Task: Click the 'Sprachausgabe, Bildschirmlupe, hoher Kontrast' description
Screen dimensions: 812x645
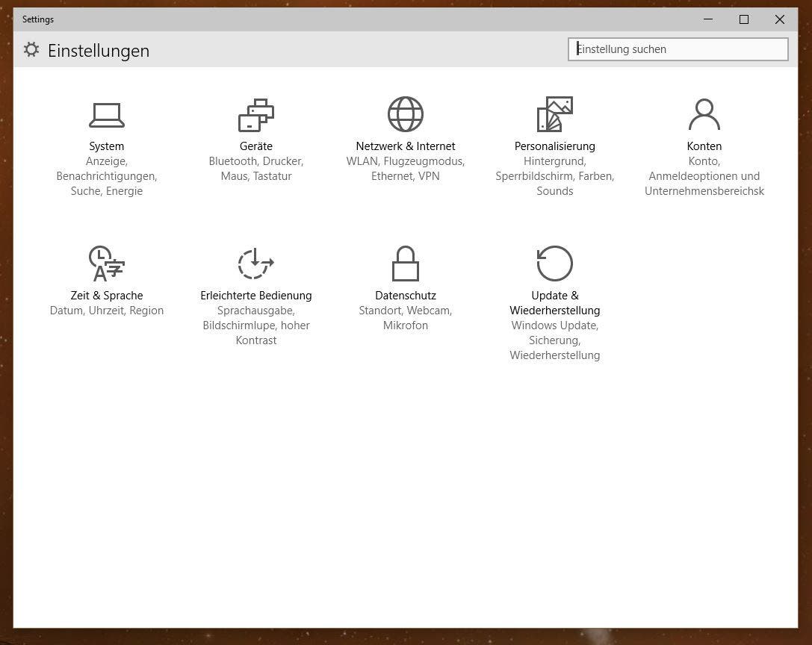Action: pos(255,325)
